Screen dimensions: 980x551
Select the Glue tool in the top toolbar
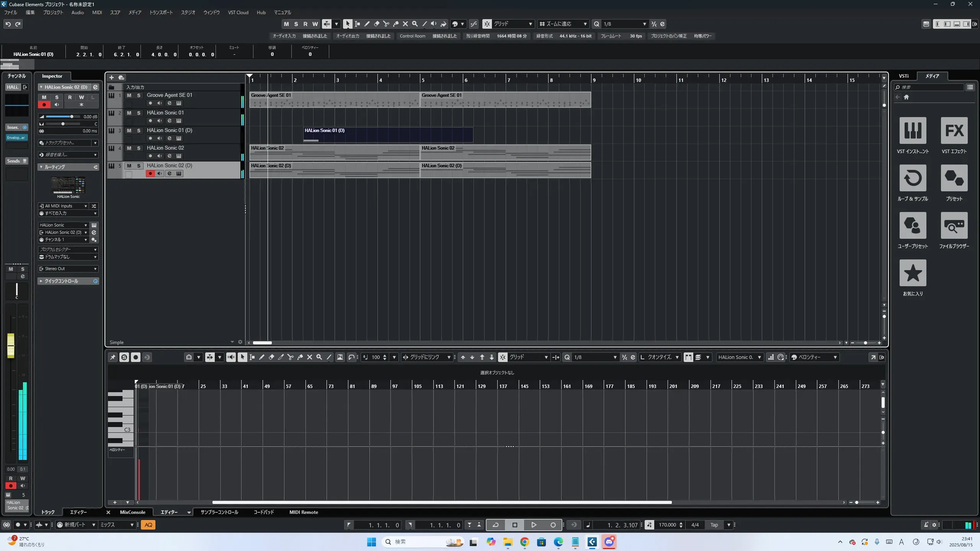[396, 24]
